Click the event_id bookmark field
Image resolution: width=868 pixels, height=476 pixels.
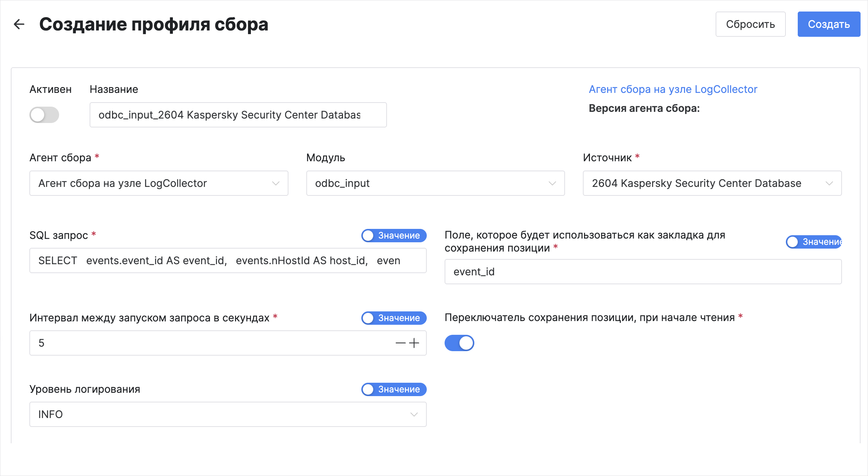point(643,272)
